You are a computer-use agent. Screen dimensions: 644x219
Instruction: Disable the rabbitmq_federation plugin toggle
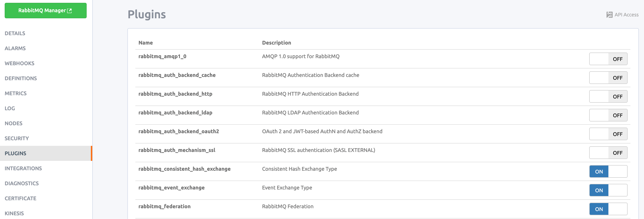click(608, 209)
